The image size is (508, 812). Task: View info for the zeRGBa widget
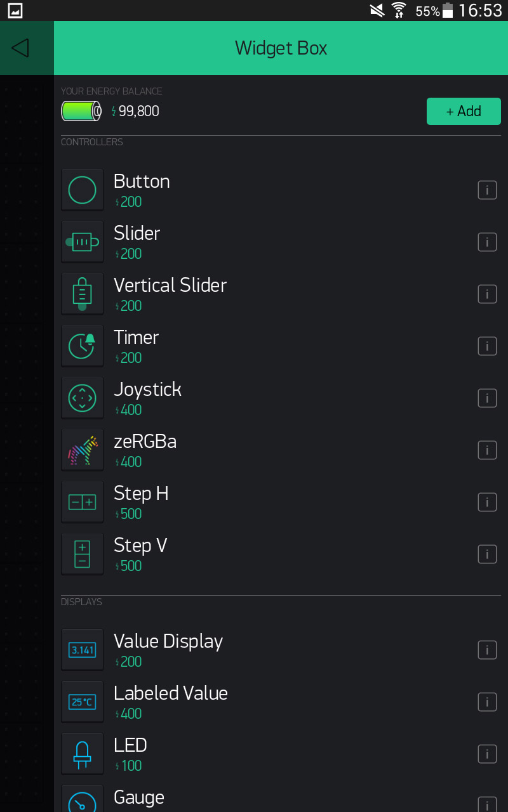pyautogui.click(x=487, y=450)
